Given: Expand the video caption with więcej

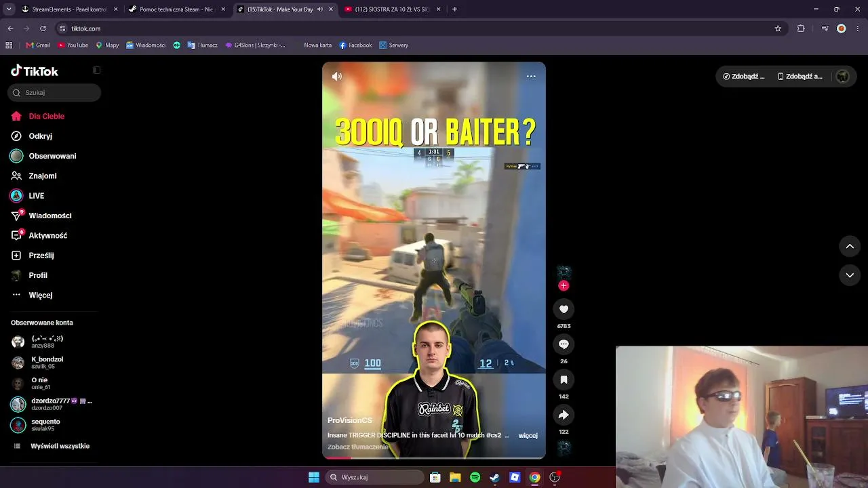Looking at the screenshot, I should click(x=528, y=435).
